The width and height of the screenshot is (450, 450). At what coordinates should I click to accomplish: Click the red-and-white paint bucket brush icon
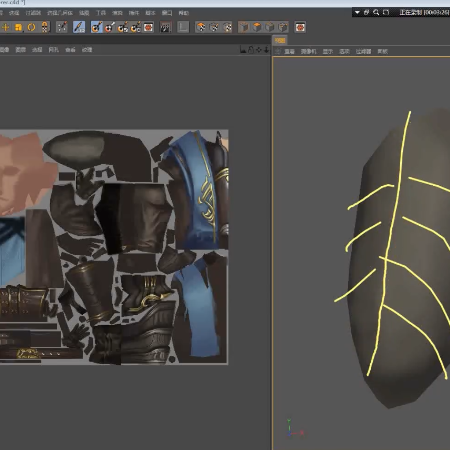pos(109,27)
